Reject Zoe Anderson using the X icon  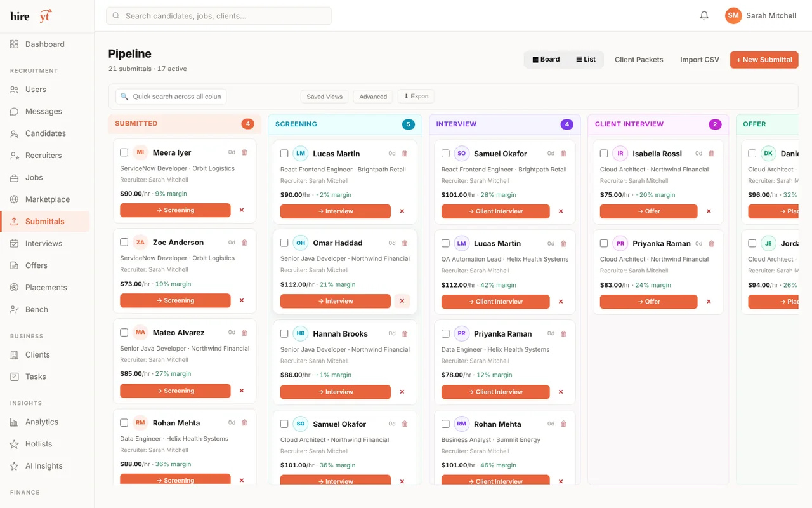(242, 300)
